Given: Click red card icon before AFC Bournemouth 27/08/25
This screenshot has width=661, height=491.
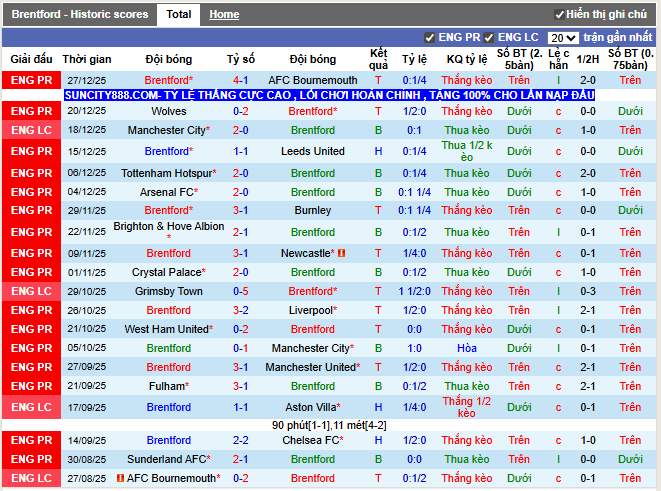Looking at the screenshot, I should [120, 478].
